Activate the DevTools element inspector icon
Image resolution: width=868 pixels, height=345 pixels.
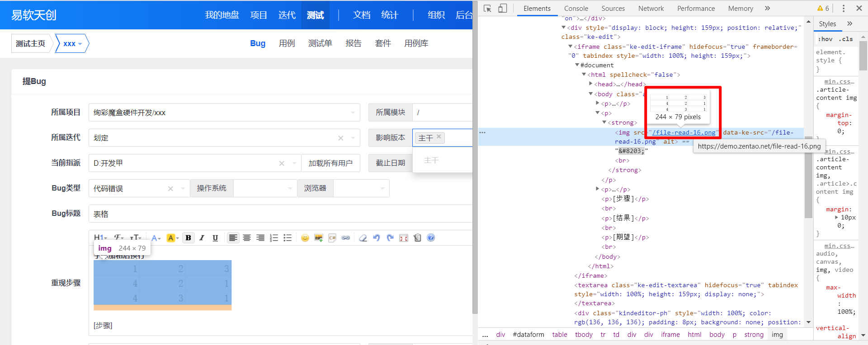tap(487, 9)
